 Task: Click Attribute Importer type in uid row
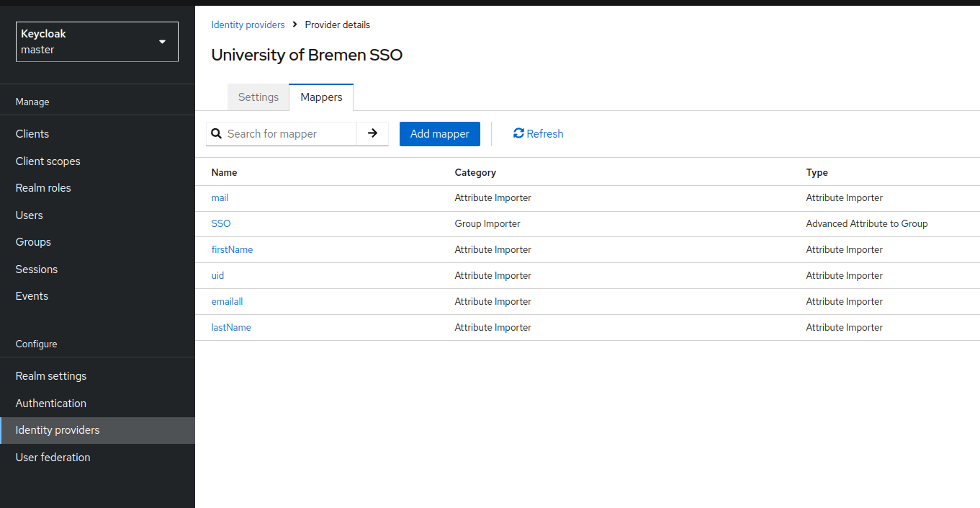tap(845, 275)
